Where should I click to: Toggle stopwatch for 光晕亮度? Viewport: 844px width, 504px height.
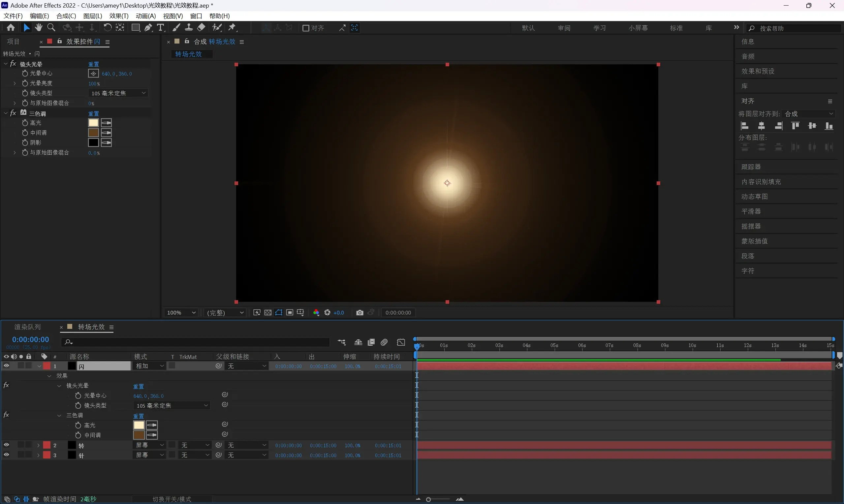pyautogui.click(x=25, y=83)
